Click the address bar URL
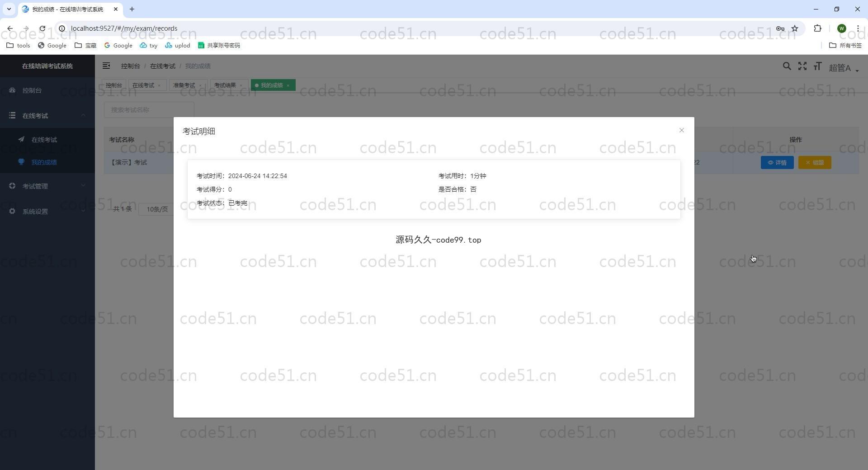The width and height of the screenshot is (868, 470). coord(124,28)
